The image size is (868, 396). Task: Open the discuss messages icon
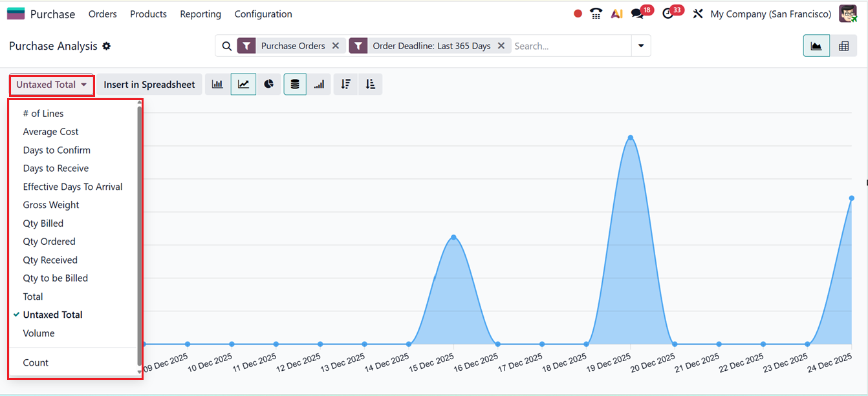pos(638,14)
